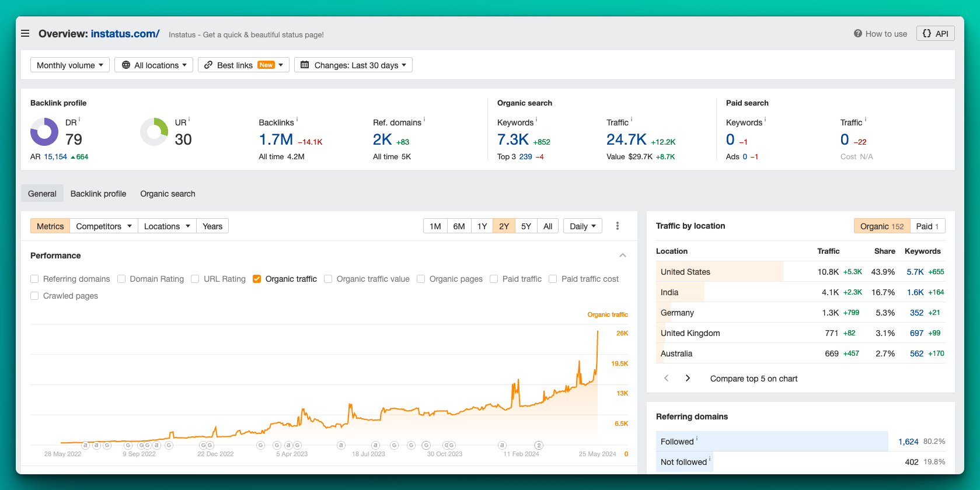Viewport: 980px width, 490px height.
Task: Select the 2Y chart range
Action: [504, 226]
